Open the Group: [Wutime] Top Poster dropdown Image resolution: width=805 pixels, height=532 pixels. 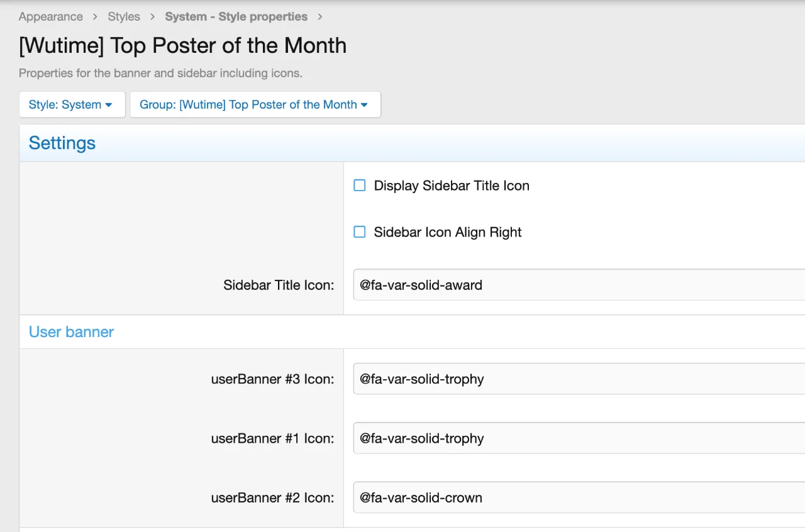click(254, 105)
